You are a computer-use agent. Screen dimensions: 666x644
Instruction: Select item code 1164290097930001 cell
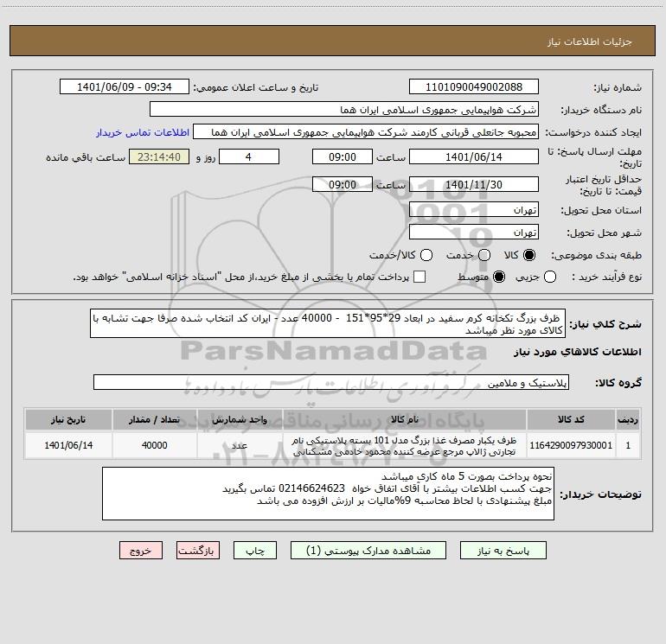(x=571, y=445)
